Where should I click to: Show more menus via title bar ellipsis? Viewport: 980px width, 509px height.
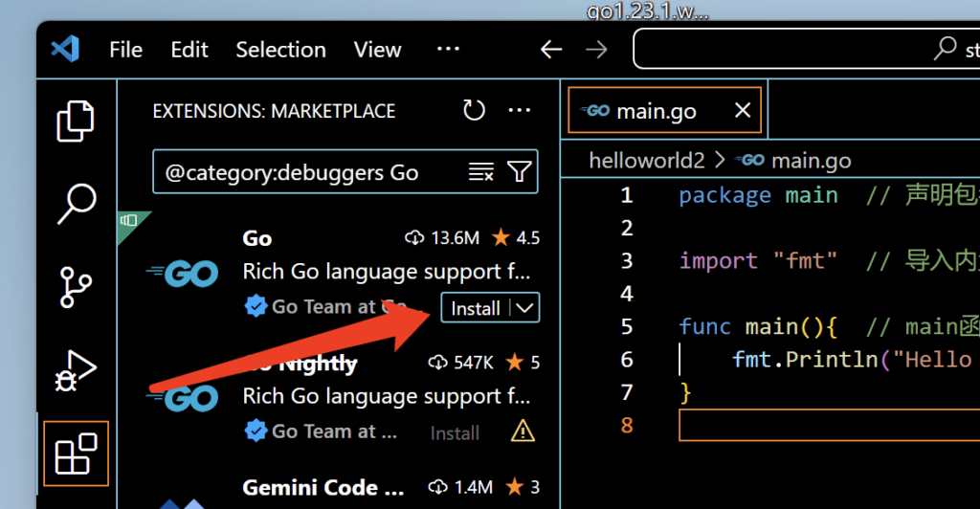coord(448,49)
